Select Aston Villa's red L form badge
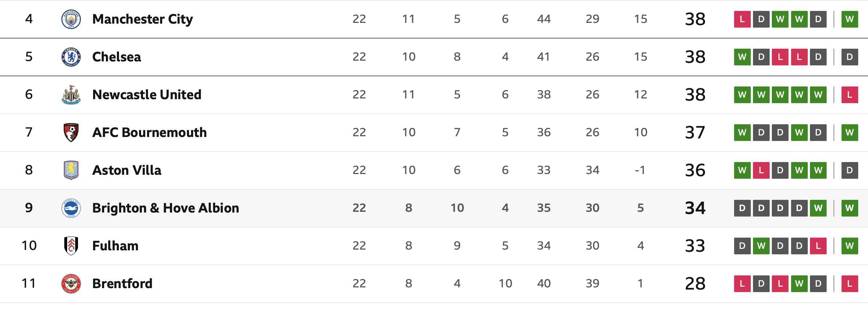Screen dimensions: 868x311 761,170
